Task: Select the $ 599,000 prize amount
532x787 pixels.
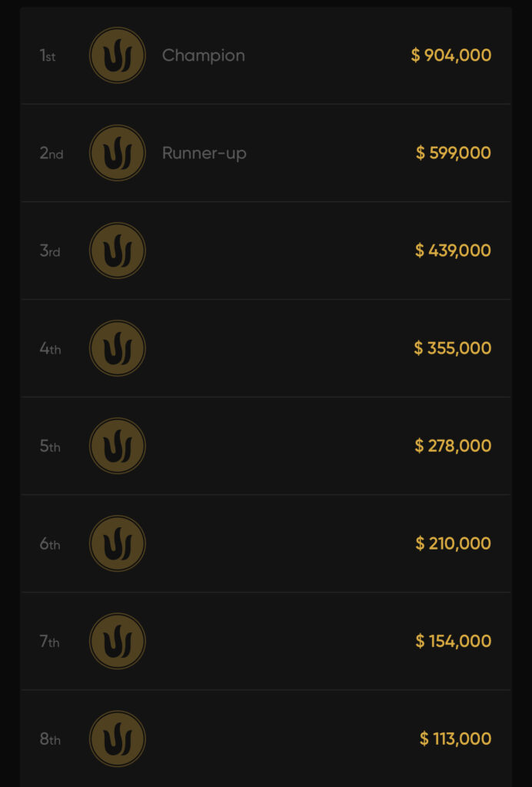Action: click(454, 153)
